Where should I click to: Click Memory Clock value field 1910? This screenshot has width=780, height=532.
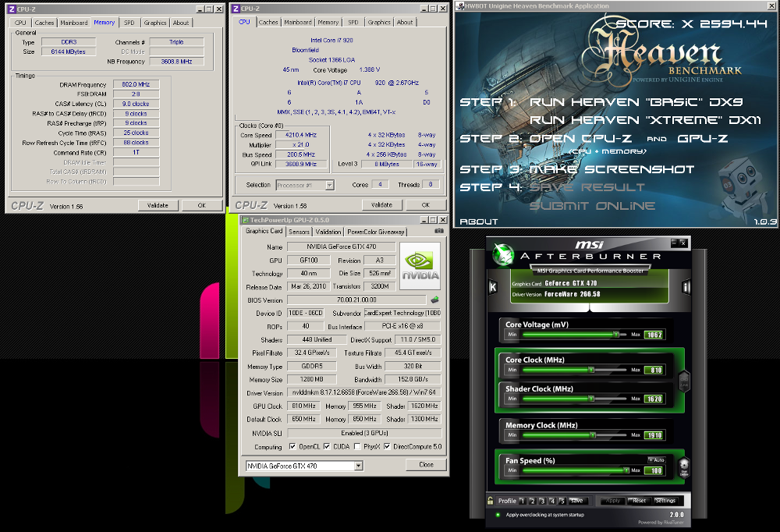click(x=654, y=435)
